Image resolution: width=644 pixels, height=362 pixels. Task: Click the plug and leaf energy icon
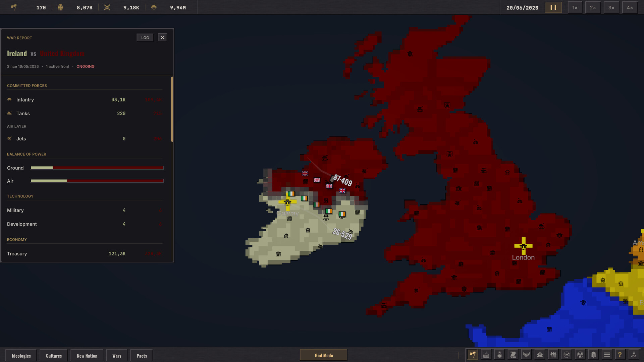[634, 355]
